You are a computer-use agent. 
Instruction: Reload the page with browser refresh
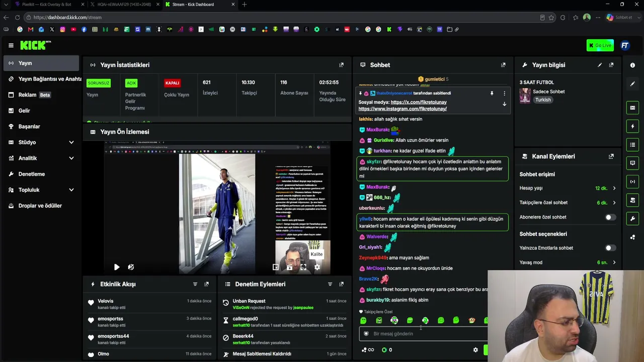pyautogui.click(x=17, y=17)
